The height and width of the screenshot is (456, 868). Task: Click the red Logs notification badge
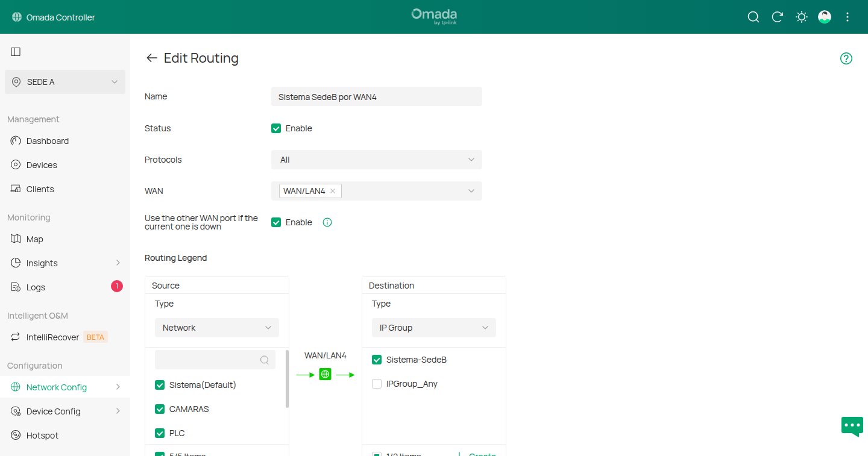(117, 286)
